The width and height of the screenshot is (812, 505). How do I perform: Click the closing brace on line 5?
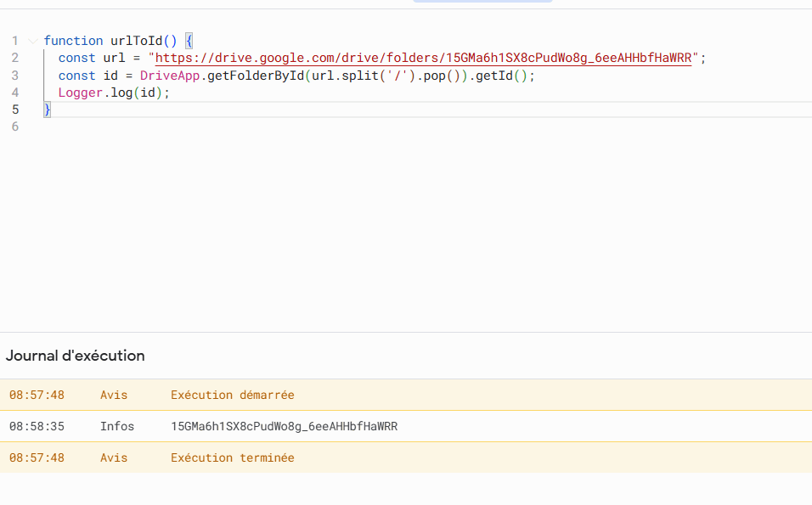coord(48,109)
